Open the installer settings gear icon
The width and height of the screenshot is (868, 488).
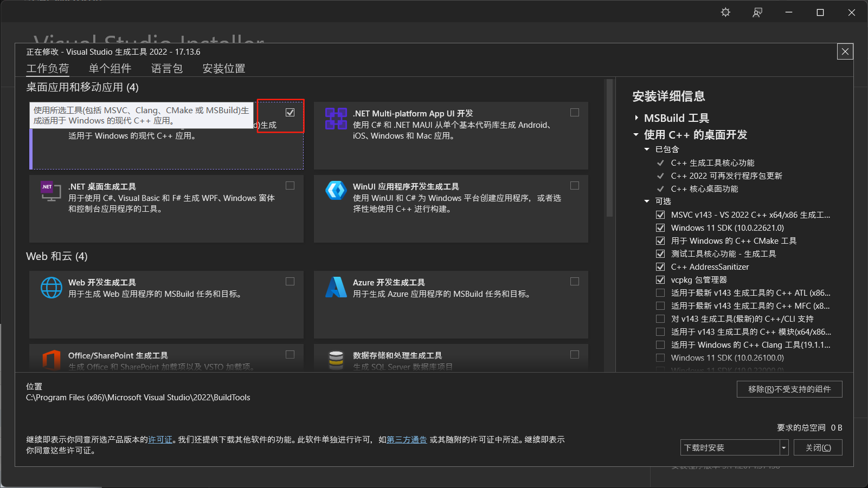coord(725,12)
